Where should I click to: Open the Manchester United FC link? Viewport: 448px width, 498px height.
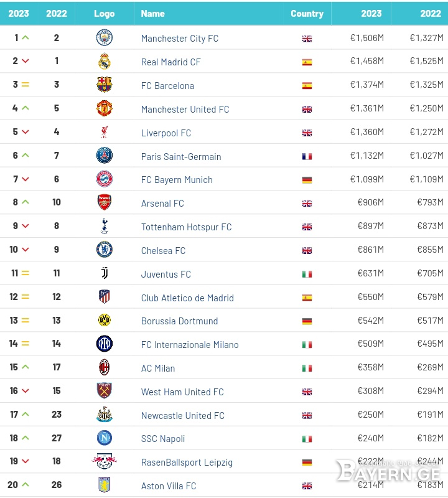[185, 110]
